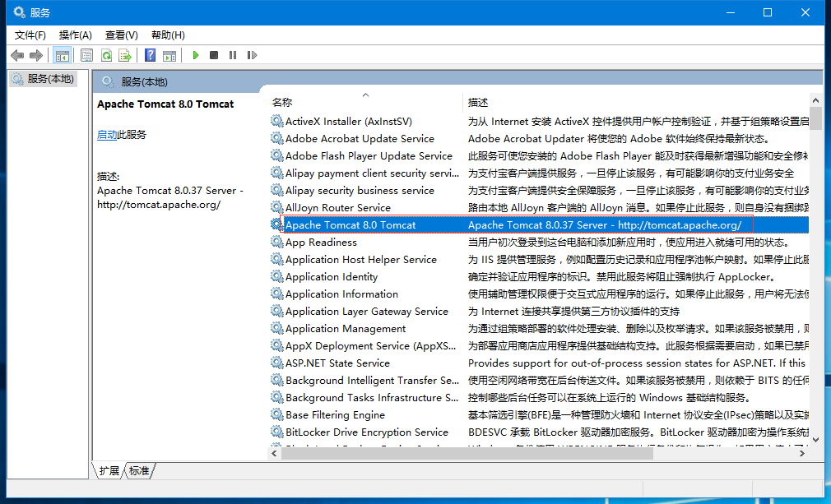Open the 操作(A) menu
This screenshot has height=504, width=831.
75,35
